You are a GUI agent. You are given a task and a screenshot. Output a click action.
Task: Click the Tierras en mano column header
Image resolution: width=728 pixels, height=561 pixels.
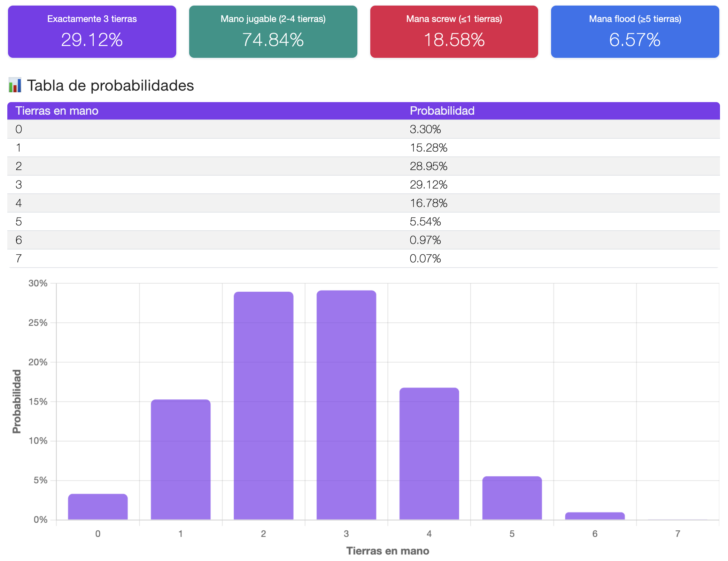coord(57,111)
